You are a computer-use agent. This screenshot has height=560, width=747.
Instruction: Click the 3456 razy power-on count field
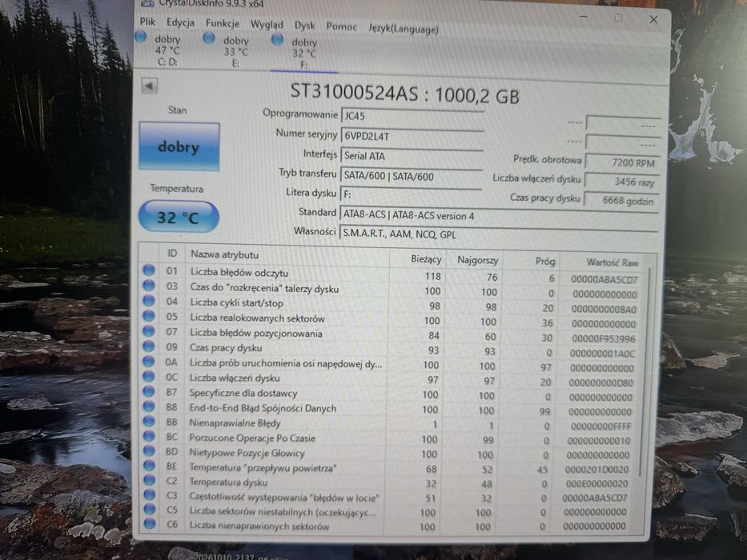621,182
